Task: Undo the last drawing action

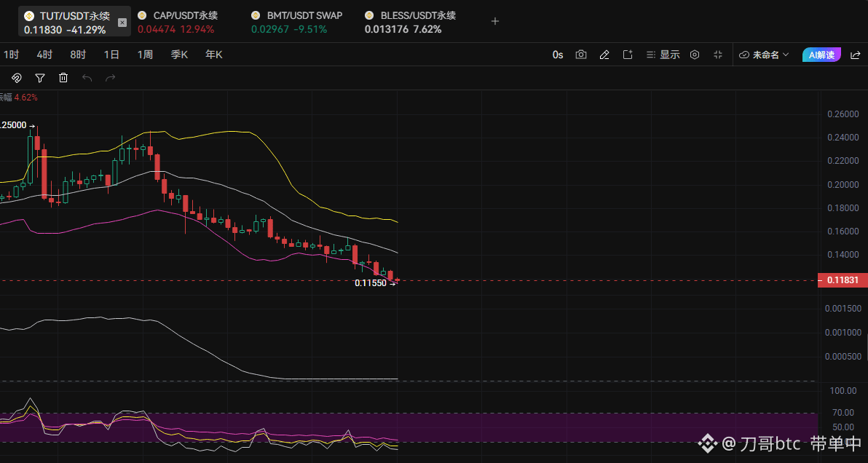Action: pos(87,78)
